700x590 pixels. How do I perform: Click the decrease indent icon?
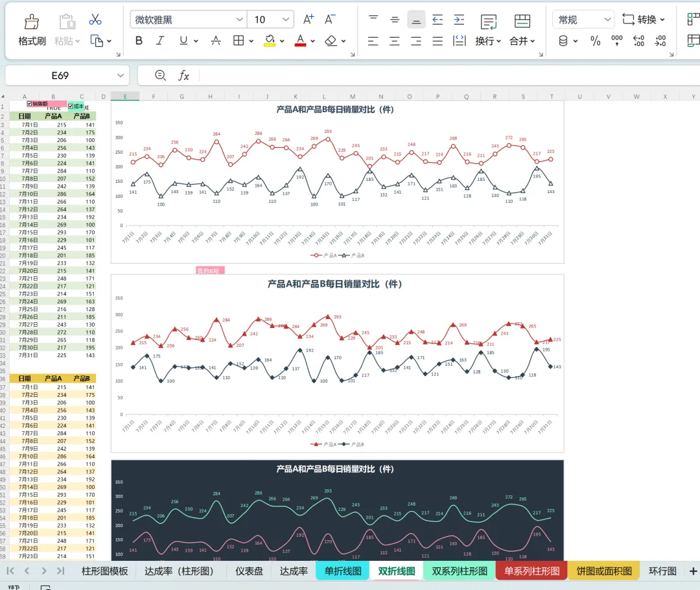(x=437, y=19)
